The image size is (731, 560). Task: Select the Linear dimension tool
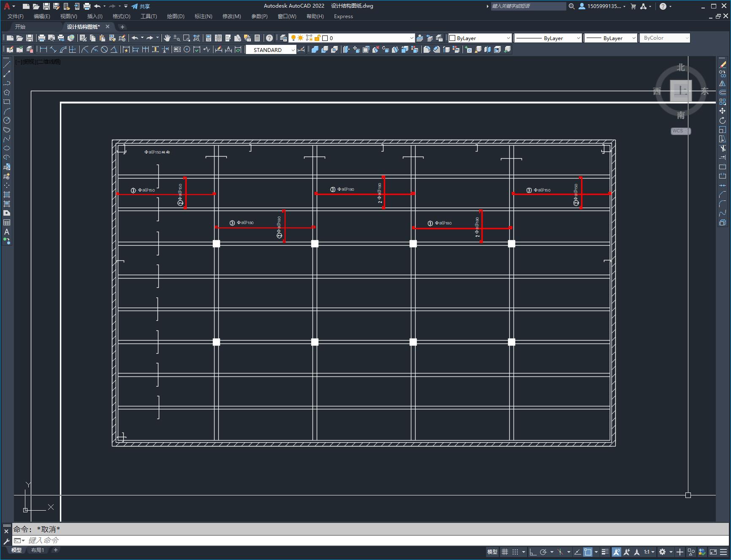(43, 50)
